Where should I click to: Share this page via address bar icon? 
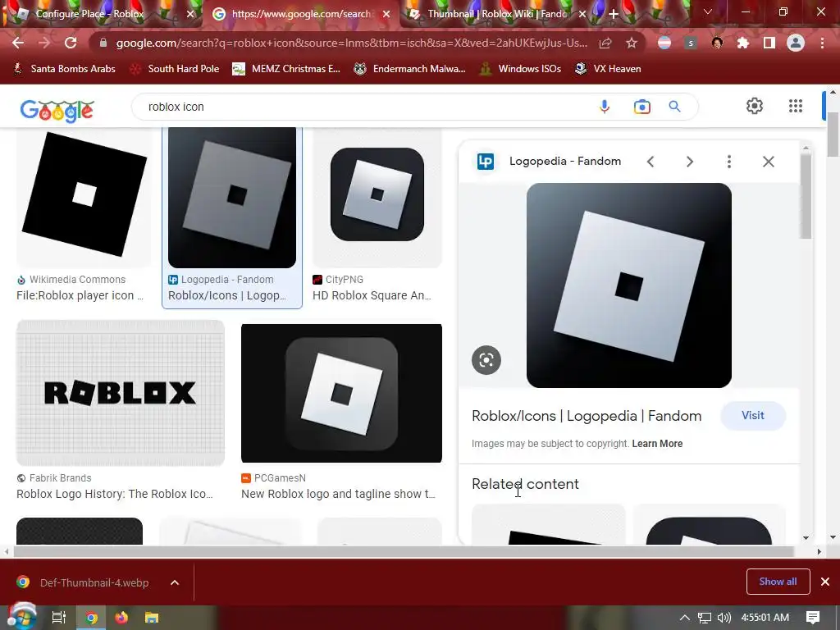click(x=605, y=43)
